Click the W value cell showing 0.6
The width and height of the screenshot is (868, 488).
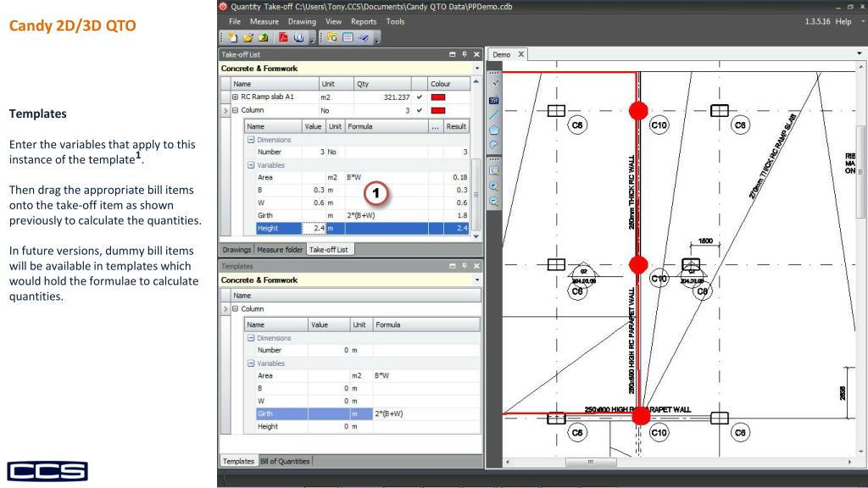[314, 202]
